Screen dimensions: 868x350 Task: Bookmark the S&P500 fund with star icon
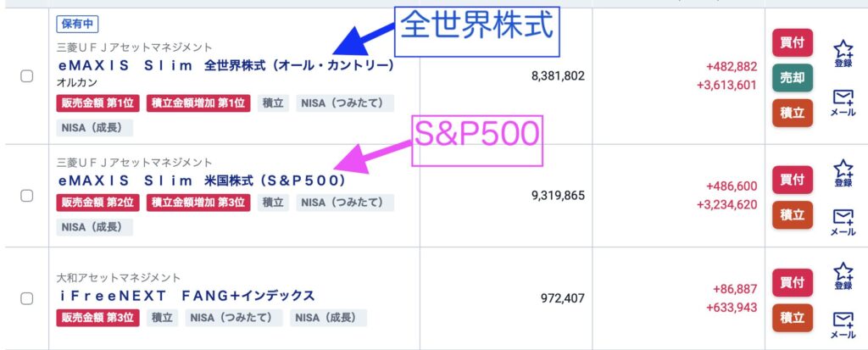(x=843, y=172)
